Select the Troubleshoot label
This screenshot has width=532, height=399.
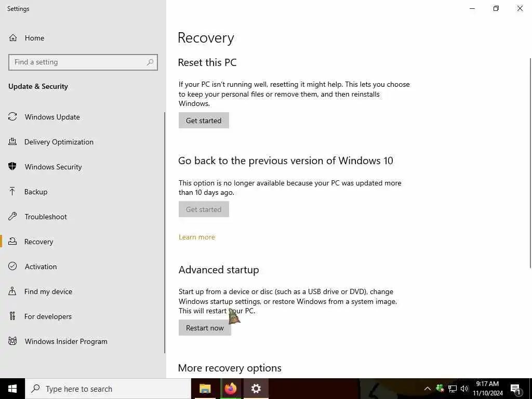(46, 217)
